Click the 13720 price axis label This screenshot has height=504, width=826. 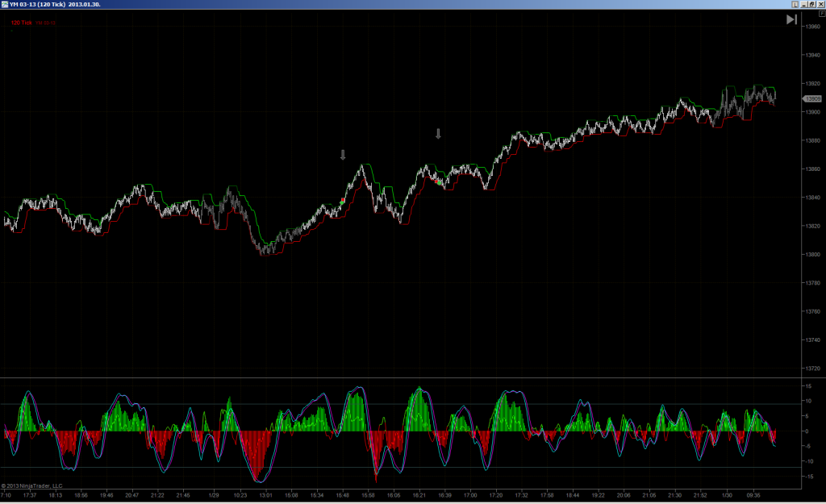pos(813,369)
